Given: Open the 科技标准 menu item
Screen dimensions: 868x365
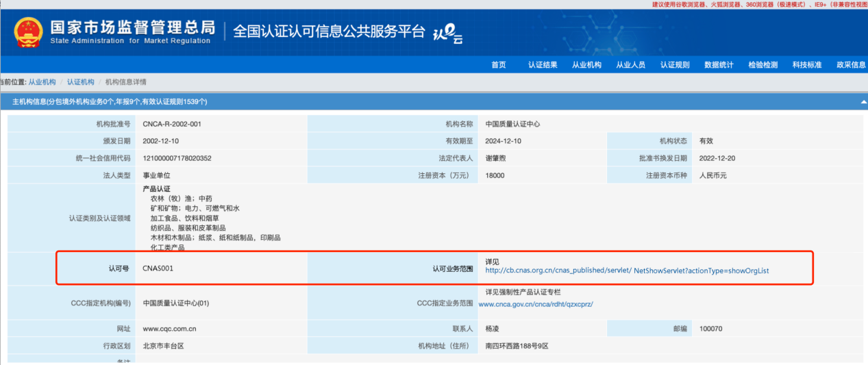Looking at the screenshot, I should (806, 65).
